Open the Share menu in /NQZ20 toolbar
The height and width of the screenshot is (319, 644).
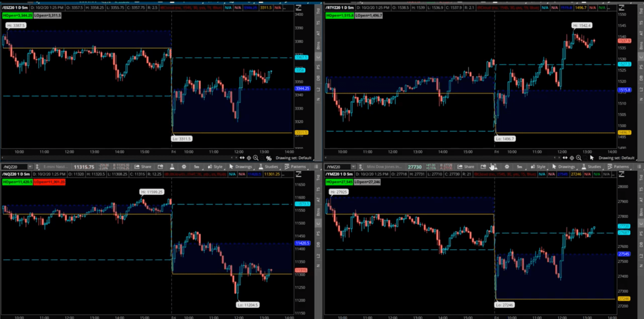(x=143, y=167)
